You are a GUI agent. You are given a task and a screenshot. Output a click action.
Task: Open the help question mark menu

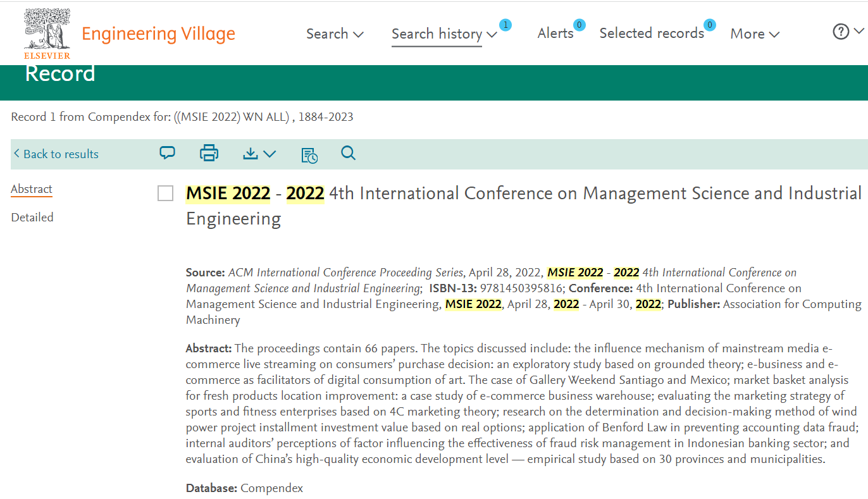click(x=848, y=31)
